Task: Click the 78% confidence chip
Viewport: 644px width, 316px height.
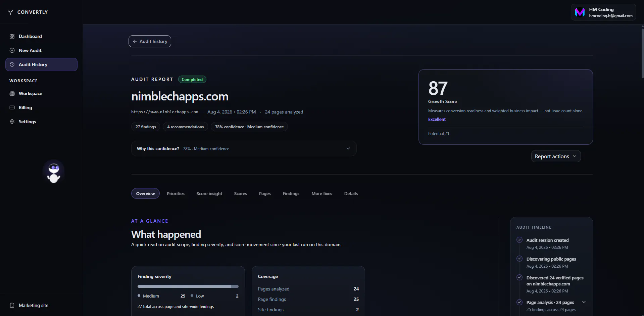Action: click(249, 127)
